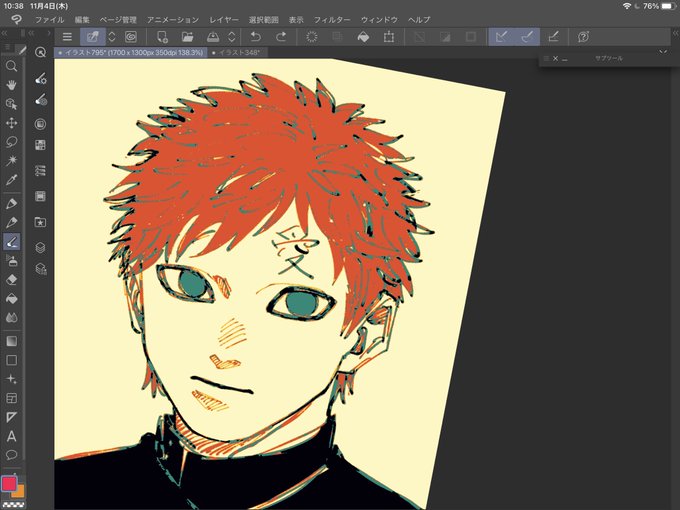Open the Quick Access palette icon

tap(40, 52)
